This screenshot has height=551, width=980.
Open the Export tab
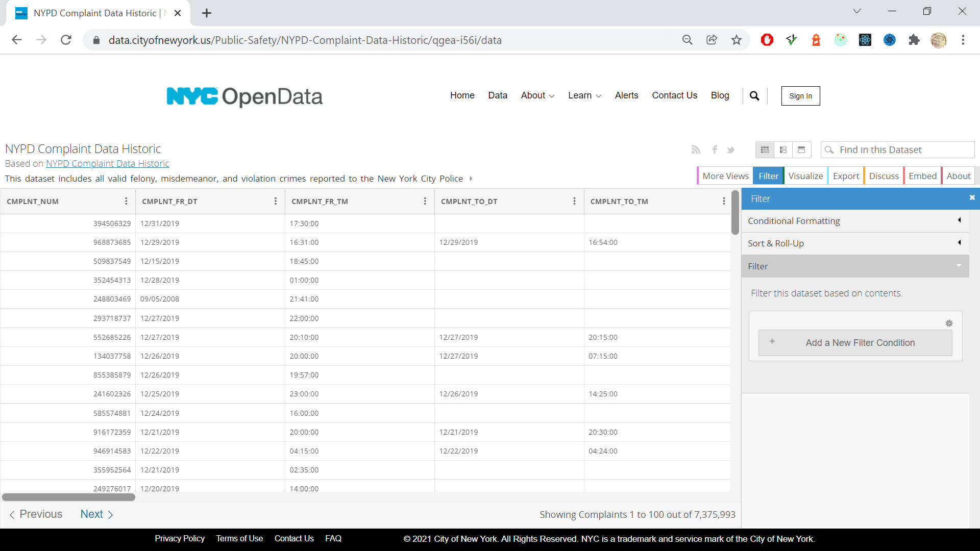pyautogui.click(x=846, y=176)
